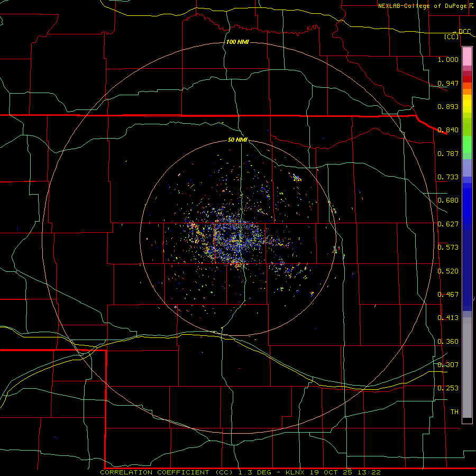The width and height of the screenshot is (476, 476).
Task: Select the 0.413 scale value
Action: 448,318
